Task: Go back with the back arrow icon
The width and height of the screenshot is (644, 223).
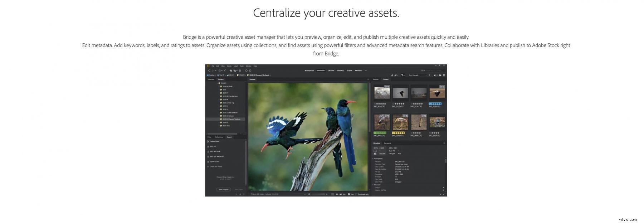Action: [x=209, y=71]
